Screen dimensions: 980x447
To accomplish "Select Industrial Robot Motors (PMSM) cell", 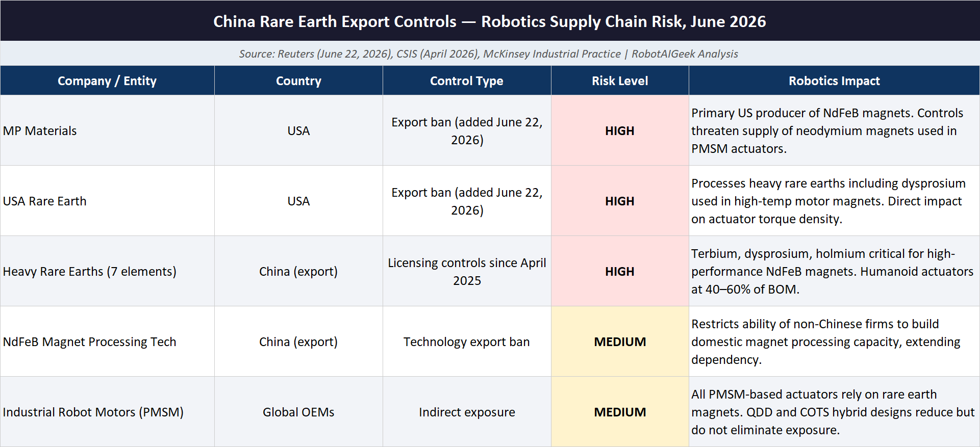I will pos(107,412).
